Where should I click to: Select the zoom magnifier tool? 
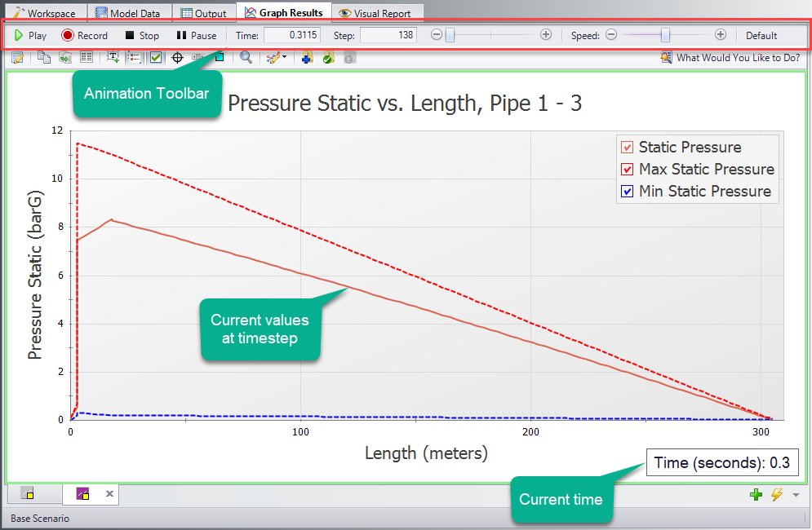click(x=246, y=57)
